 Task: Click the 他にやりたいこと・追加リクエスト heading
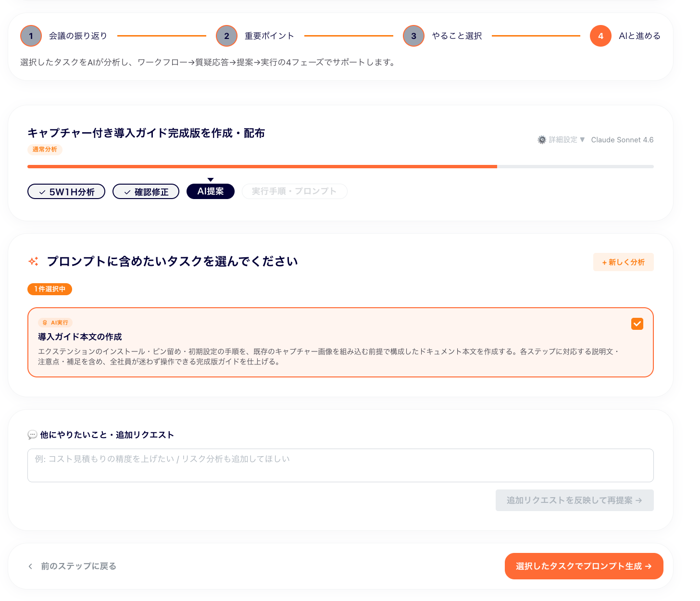click(107, 435)
